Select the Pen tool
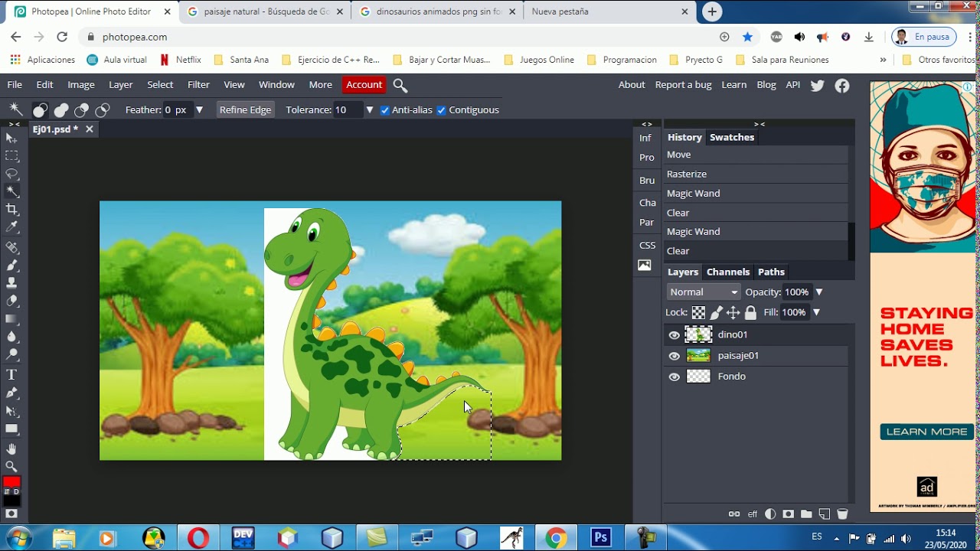Viewport: 980px width, 551px height. (x=11, y=393)
